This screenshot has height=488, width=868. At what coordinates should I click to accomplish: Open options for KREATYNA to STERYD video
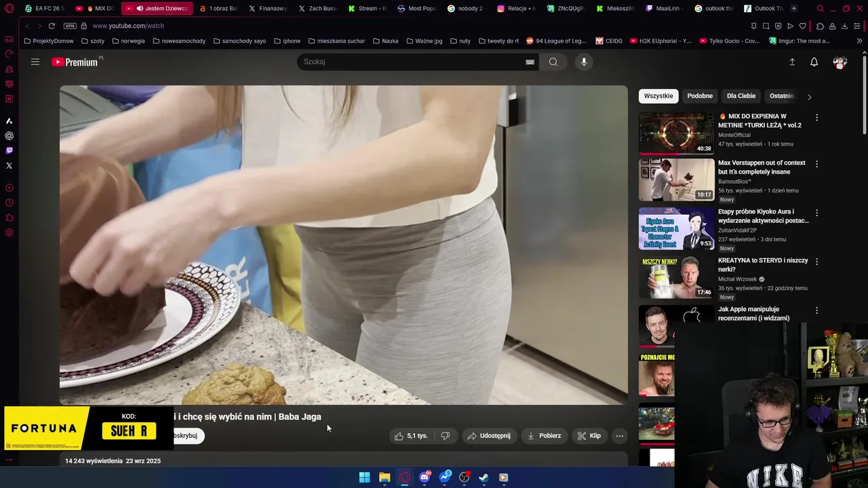(816, 262)
